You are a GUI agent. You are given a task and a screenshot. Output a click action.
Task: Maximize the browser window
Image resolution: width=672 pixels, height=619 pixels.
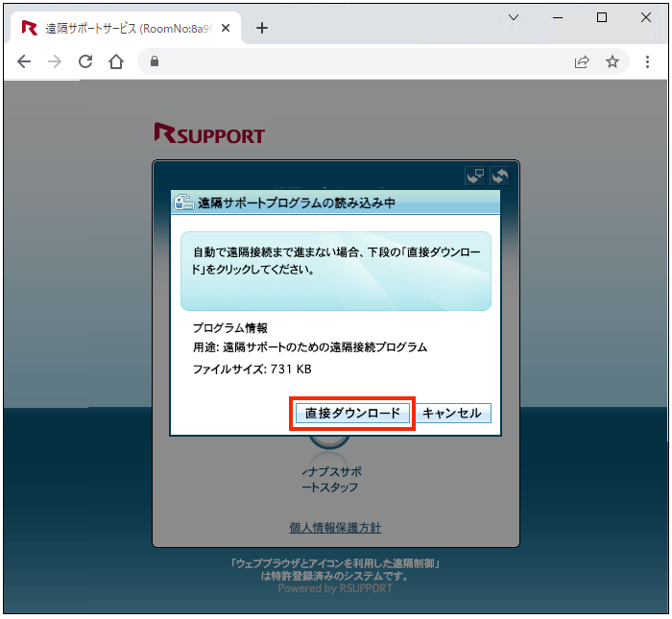[x=602, y=17]
